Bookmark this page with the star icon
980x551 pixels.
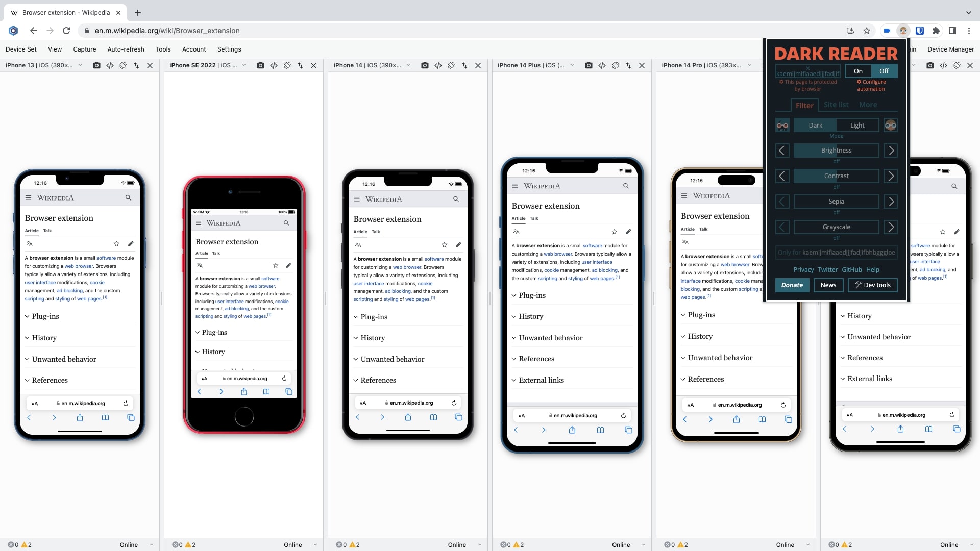click(867, 31)
